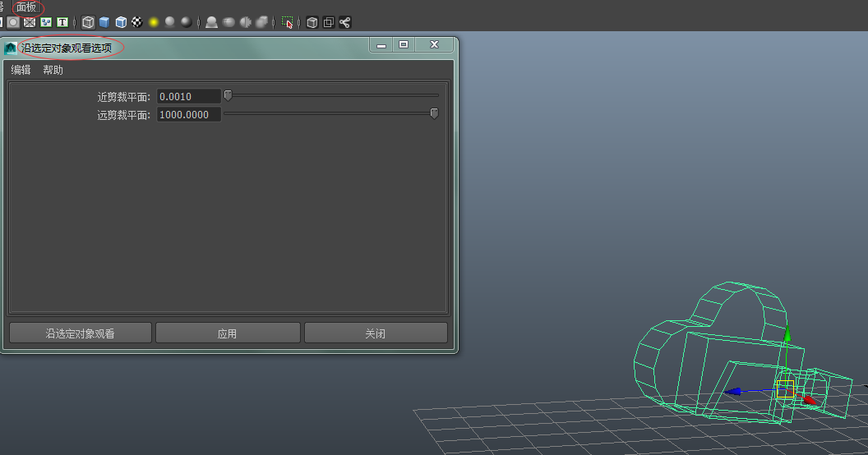Click the 关闭 button
868x455 pixels.
[376, 333]
